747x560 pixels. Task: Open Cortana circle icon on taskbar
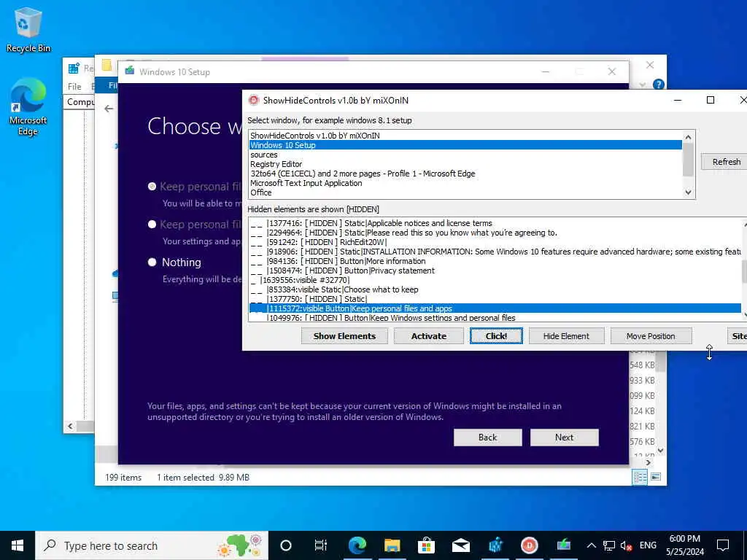click(x=286, y=545)
